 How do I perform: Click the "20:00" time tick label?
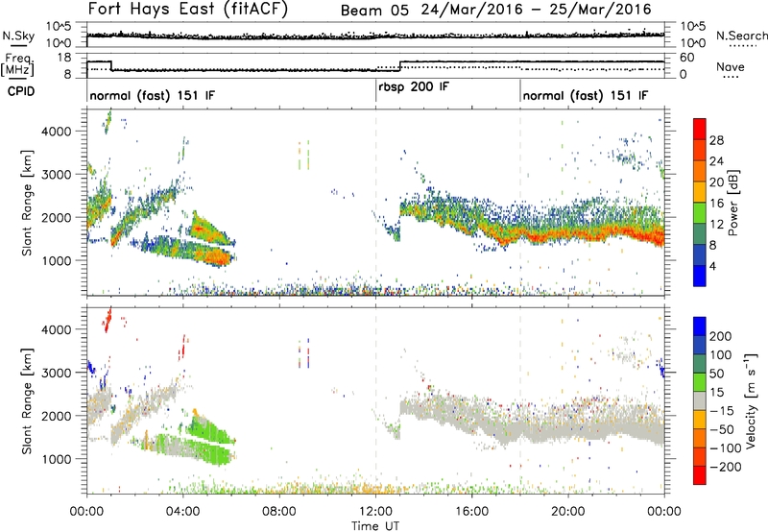[x=567, y=512]
